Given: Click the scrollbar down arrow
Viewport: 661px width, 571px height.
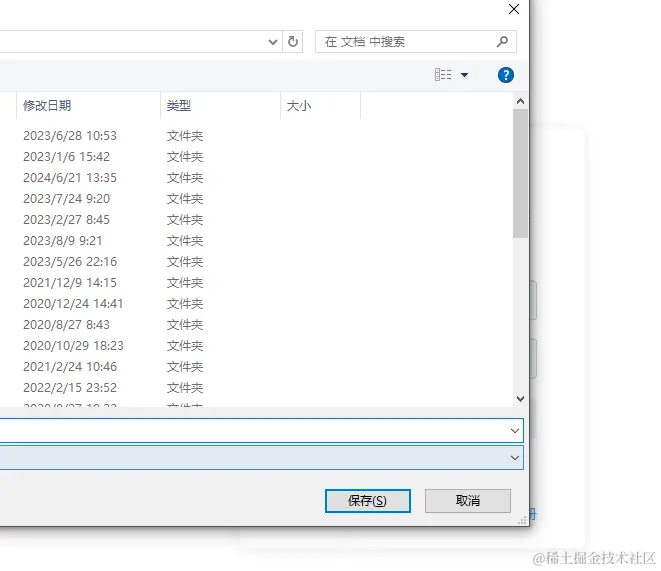Looking at the screenshot, I should (520, 398).
